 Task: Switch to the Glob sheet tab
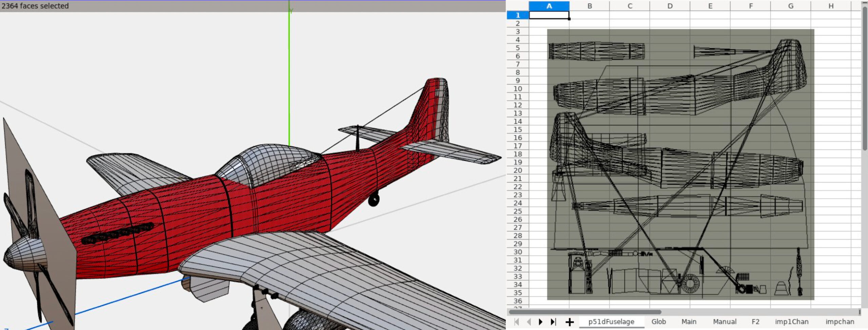(659, 322)
